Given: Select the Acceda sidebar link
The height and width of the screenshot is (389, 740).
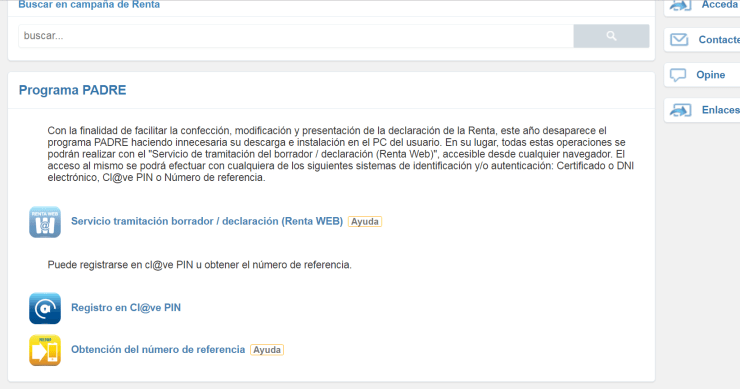Looking at the screenshot, I should click(x=719, y=5).
